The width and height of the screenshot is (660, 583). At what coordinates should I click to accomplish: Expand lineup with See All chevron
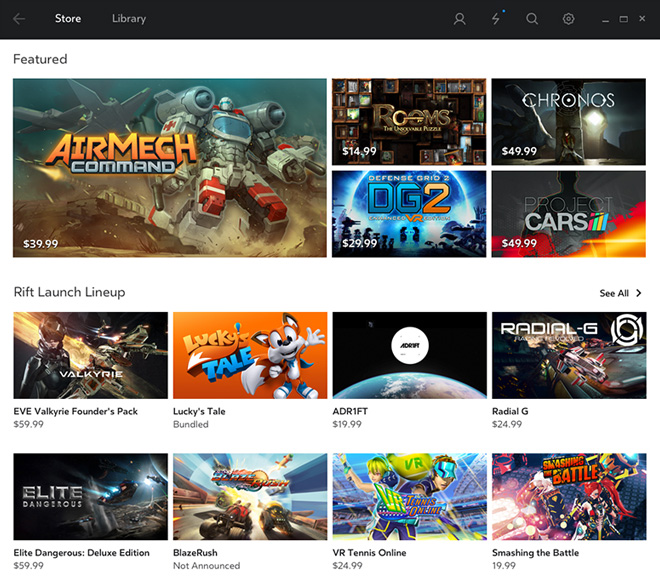(x=639, y=293)
